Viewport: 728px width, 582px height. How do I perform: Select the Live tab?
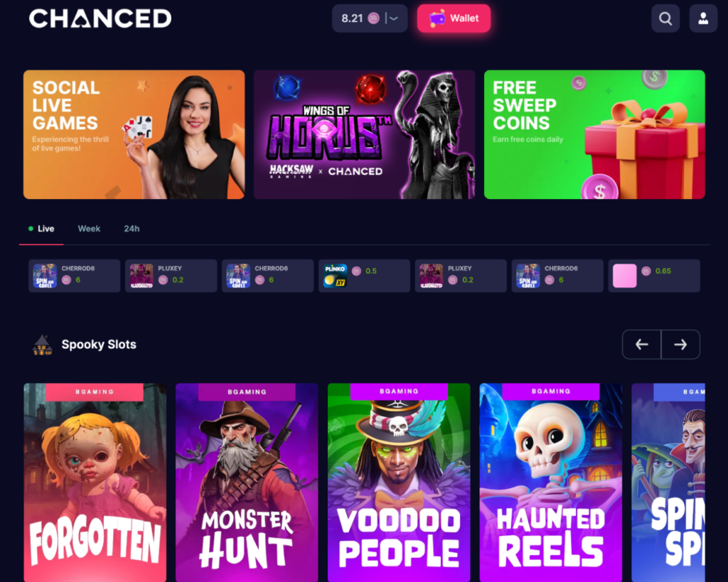click(41, 229)
